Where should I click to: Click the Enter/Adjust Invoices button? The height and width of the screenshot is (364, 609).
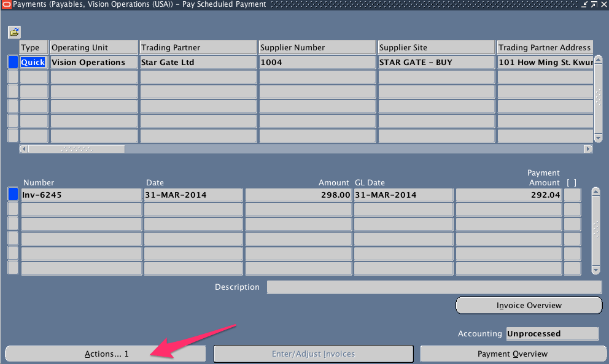coord(313,354)
